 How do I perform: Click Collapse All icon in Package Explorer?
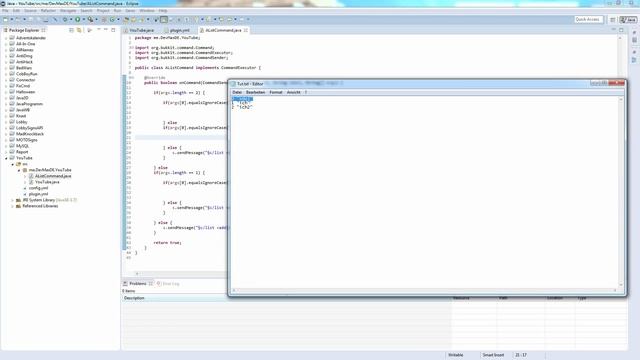click(x=71, y=30)
